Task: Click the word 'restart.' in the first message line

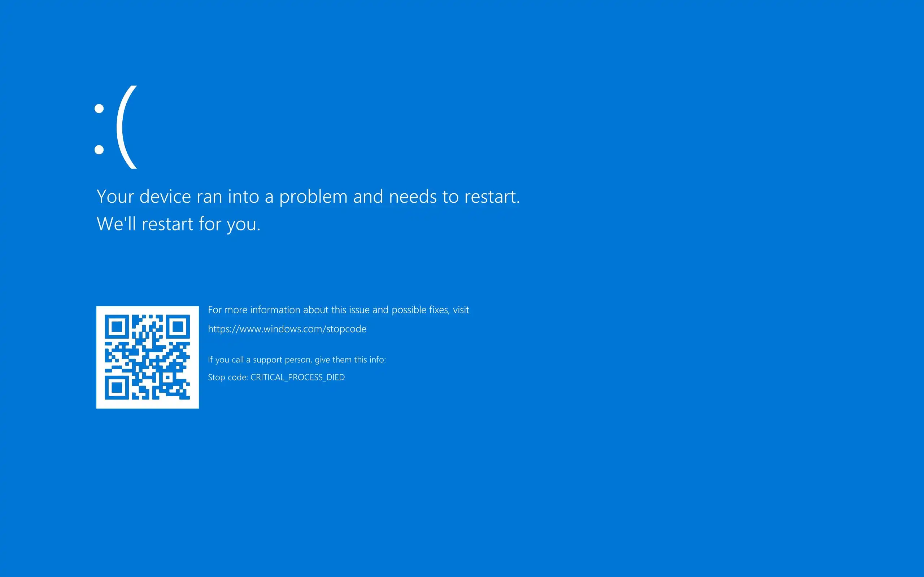Action: pos(492,197)
